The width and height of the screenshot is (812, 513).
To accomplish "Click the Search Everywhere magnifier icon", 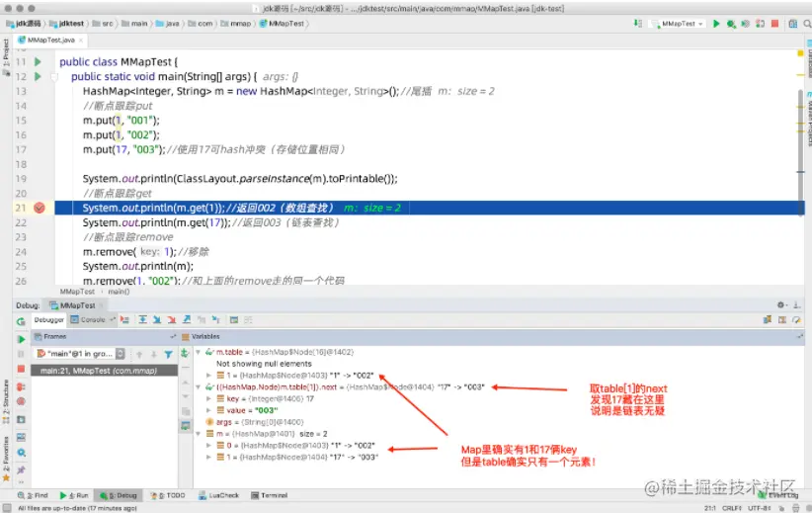I will pos(807,24).
